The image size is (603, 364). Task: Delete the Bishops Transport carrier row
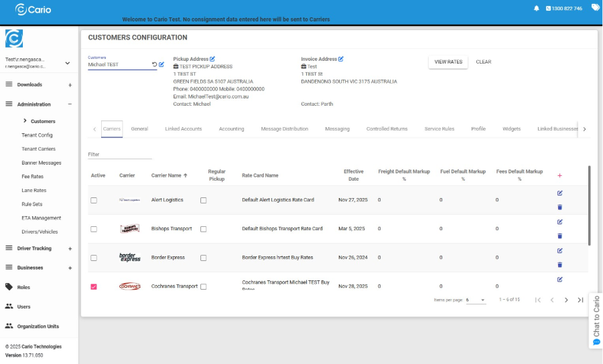559,236
